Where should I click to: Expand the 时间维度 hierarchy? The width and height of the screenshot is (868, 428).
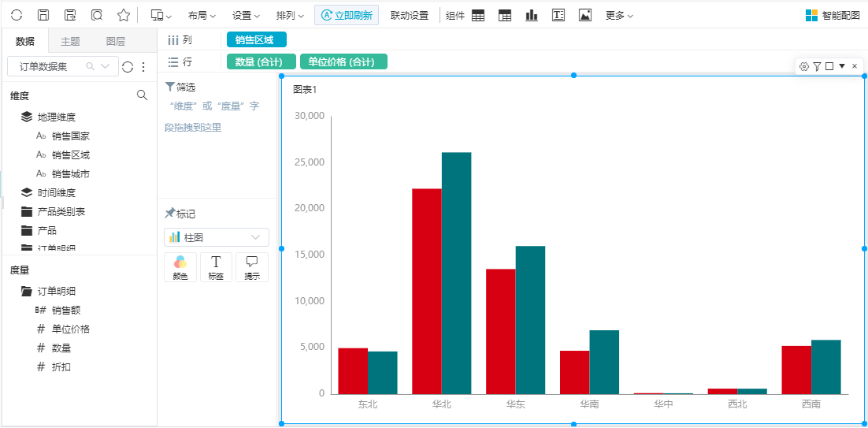pyautogui.click(x=26, y=192)
